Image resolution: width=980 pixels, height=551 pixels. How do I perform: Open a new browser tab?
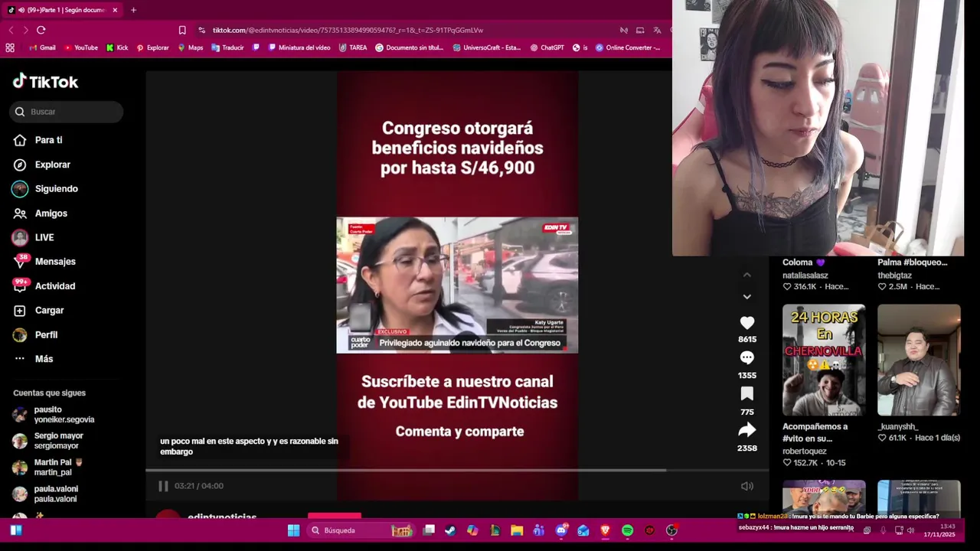tap(133, 10)
